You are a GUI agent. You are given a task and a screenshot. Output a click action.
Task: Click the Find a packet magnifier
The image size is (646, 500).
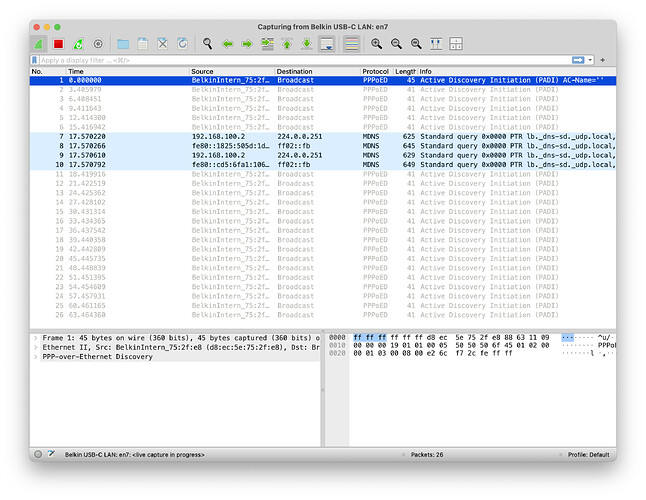208,44
